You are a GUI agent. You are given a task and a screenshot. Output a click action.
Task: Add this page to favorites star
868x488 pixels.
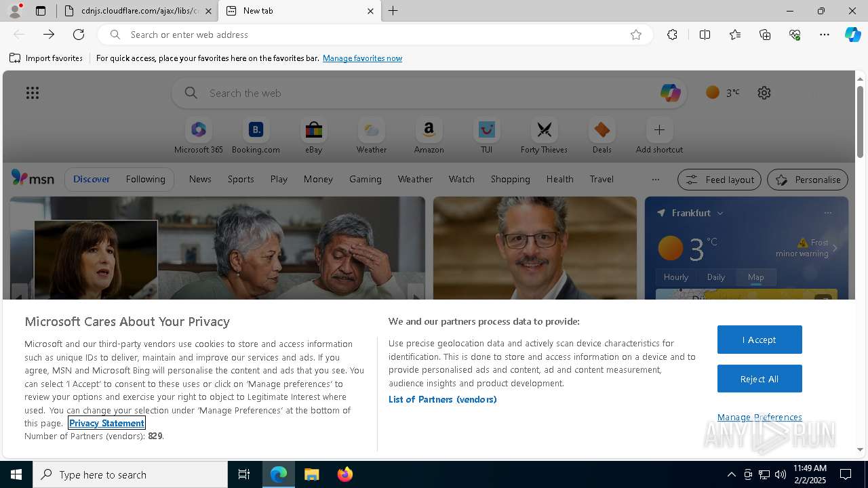(x=636, y=35)
